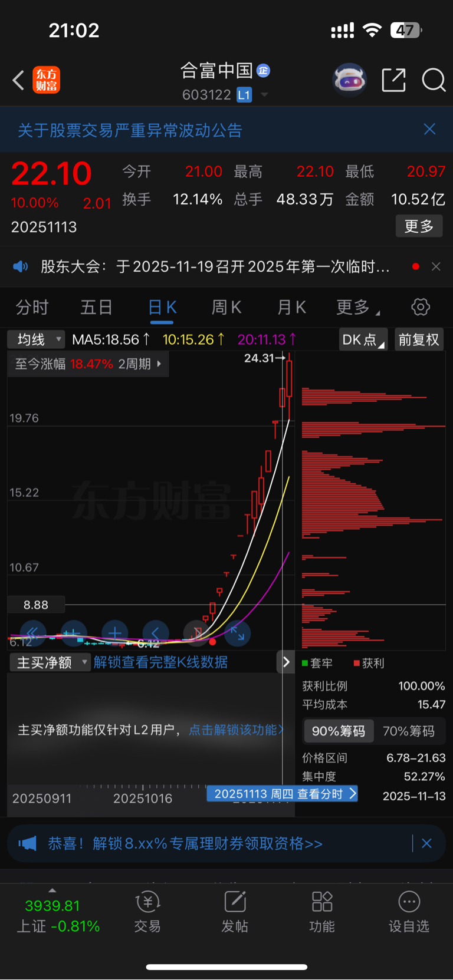Tap the 平均成本 15.47 row
453x980 pixels.
pos(374,705)
